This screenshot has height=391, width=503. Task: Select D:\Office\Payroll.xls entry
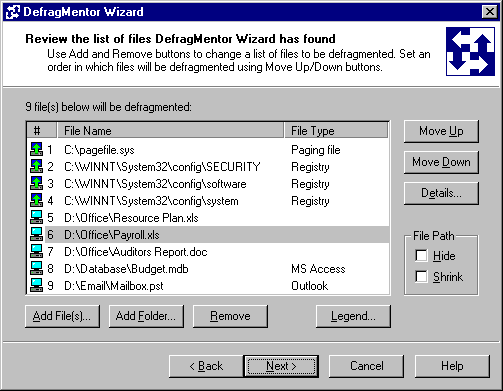[x=112, y=235]
